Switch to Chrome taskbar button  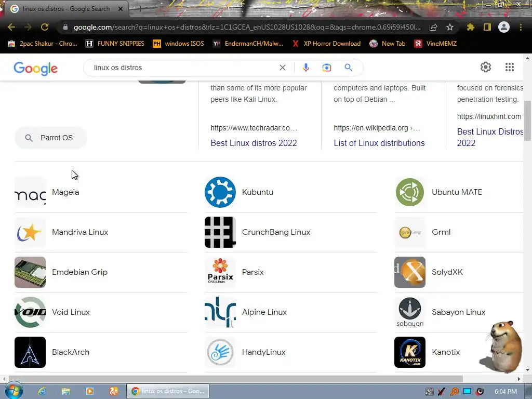pos(168,391)
